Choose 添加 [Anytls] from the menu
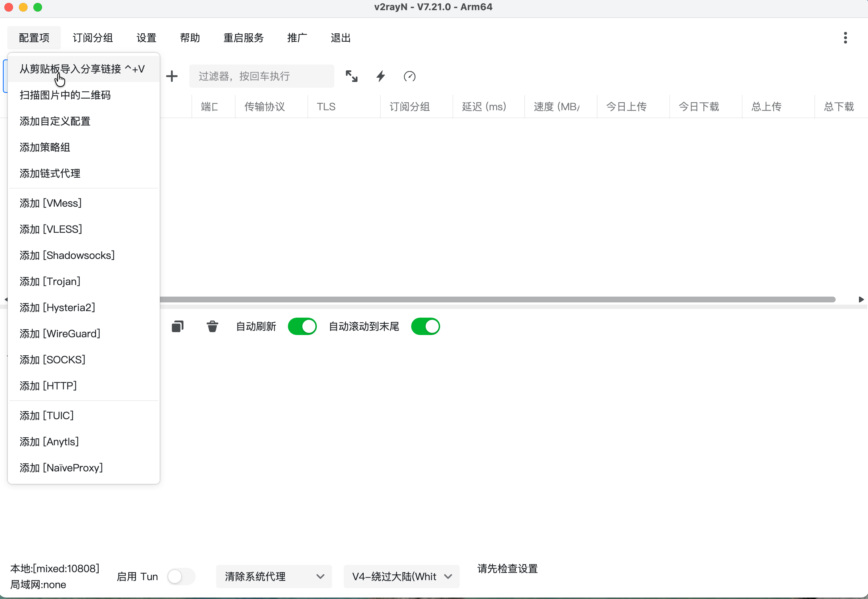 pos(84,442)
